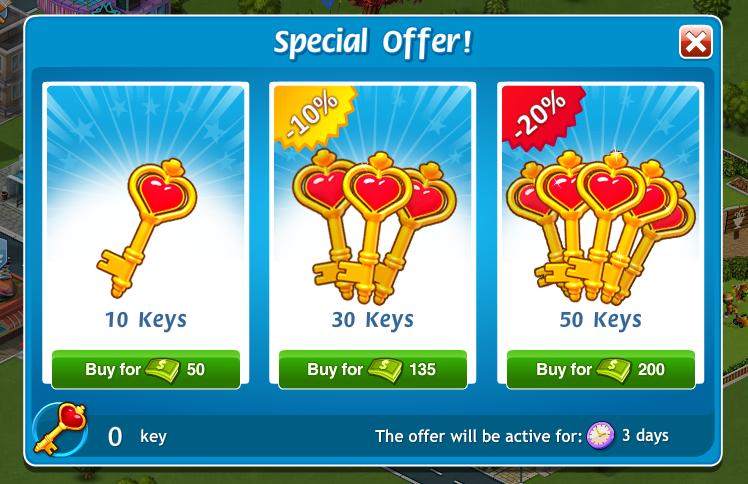Close the Special Offer dialog
This screenshot has width=748, height=484.
click(696, 43)
